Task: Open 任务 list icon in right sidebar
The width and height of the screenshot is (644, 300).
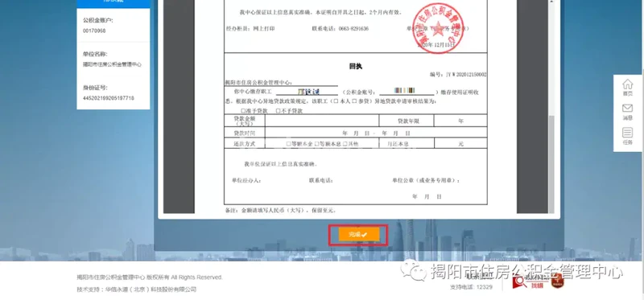Action: pos(628,137)
